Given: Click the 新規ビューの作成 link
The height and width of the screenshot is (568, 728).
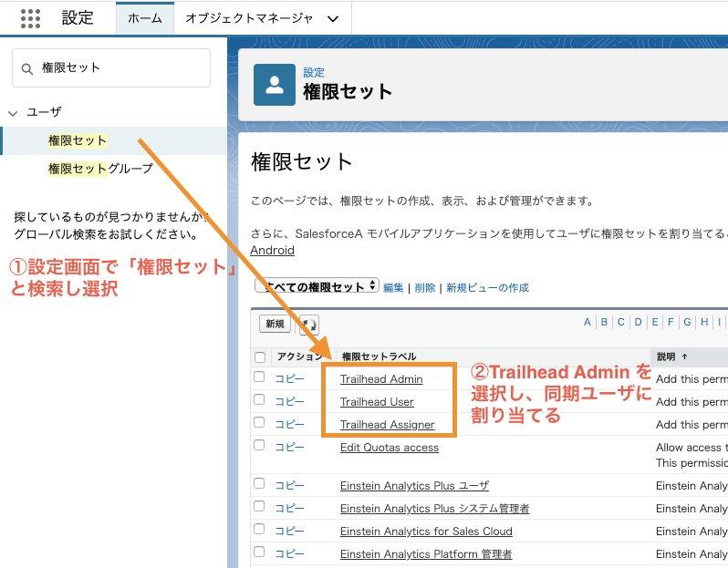Looking at the screenshot, I should point(487,288).
